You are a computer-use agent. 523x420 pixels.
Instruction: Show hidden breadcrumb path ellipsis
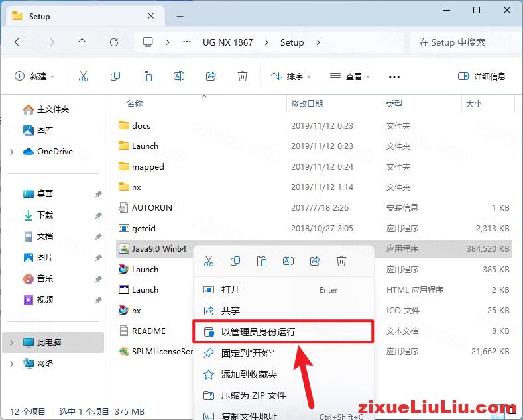tap(187, 42)
